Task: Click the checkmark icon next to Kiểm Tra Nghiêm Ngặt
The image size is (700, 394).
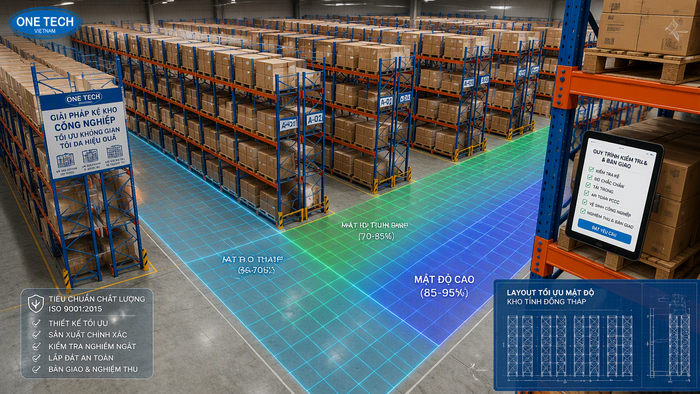Action: pyautogui.click(x=36, y=346)
